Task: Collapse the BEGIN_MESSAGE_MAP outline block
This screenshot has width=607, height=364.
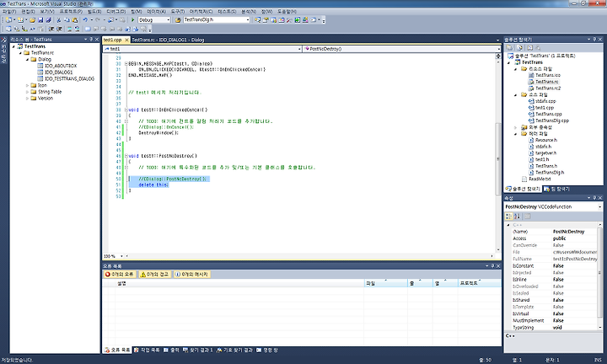Action: click(126, 63)
